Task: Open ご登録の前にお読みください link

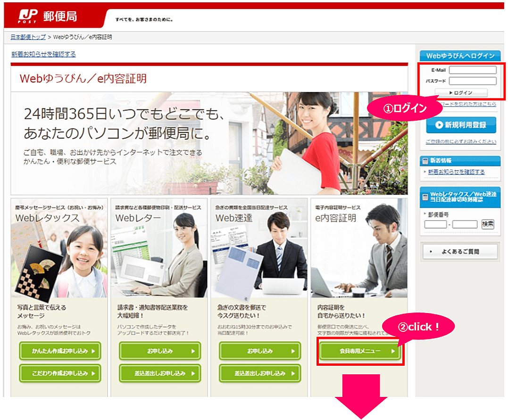Action: point(460,141)
